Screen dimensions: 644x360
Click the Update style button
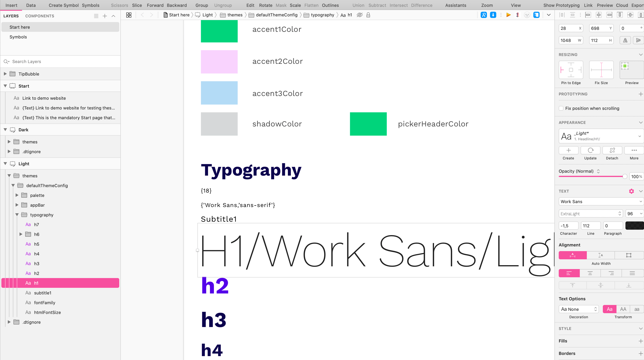(x=590, y=150)
